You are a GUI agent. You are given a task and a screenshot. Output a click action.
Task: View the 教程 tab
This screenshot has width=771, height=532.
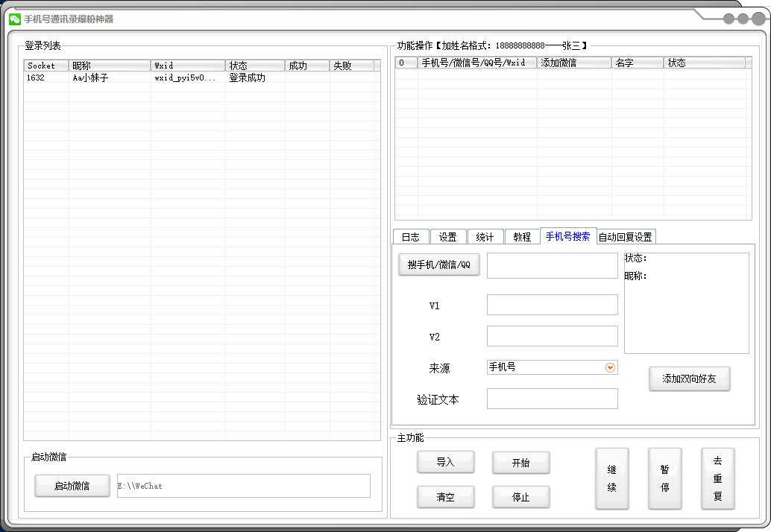[x=523, y=236]
